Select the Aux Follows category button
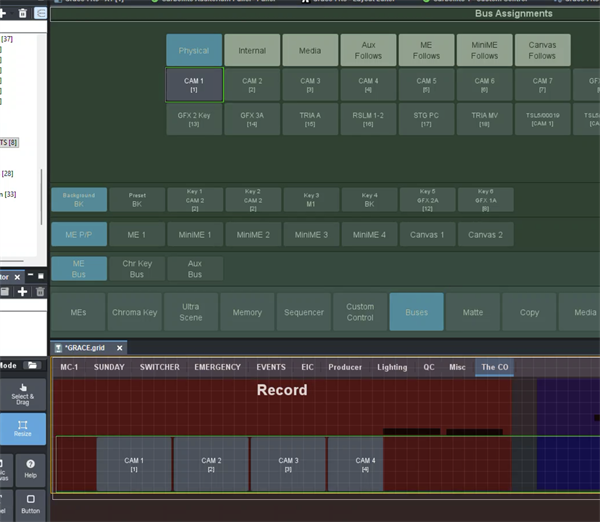This screenshot has height=522, width=600. click(x=368, y=50)
